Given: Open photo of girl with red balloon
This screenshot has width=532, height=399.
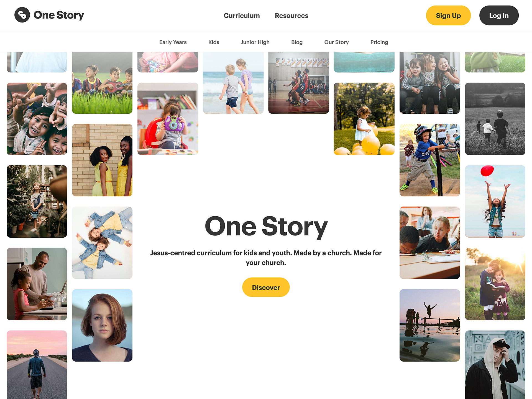Looking at the screenshot, I should point(495,201).
